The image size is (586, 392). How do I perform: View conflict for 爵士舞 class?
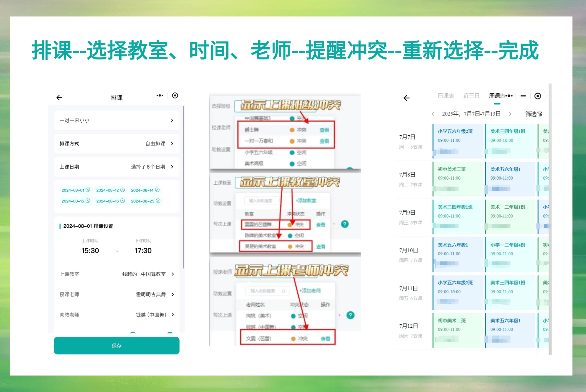324,130
